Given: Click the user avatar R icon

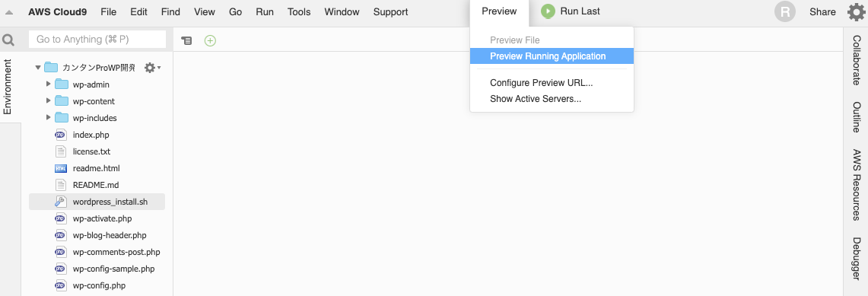Looking at the screenshot, I should tap(785, 11).
